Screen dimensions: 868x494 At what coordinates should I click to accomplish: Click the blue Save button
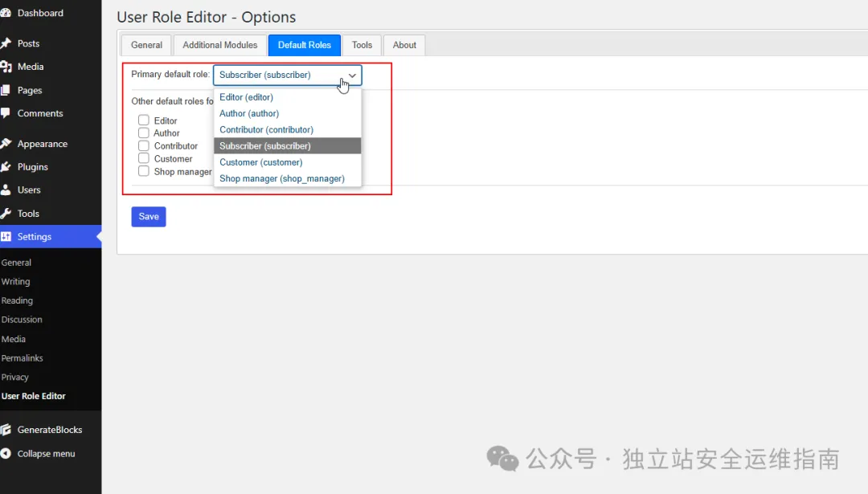click(x=149, y=217)
